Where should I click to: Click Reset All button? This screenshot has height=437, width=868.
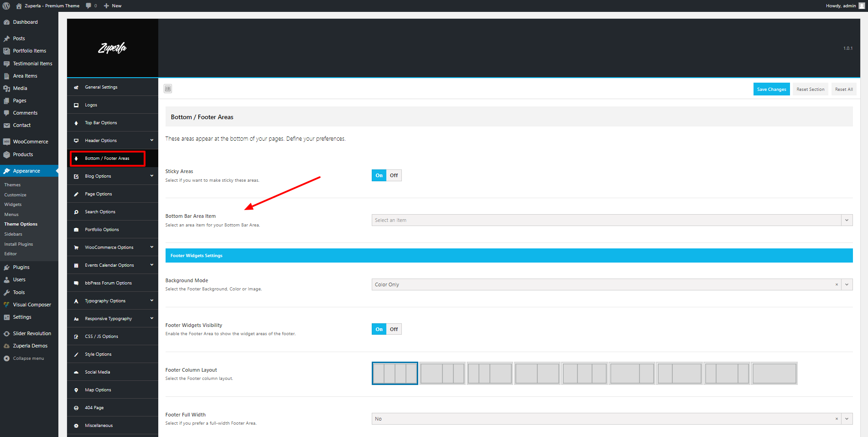click(x=844, y=89)
